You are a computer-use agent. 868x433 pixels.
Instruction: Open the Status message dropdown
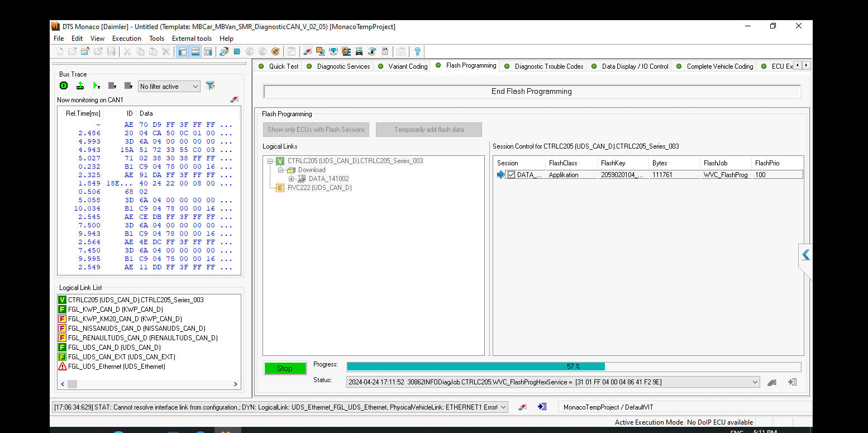pyautogui.click(x=755, y=382)
